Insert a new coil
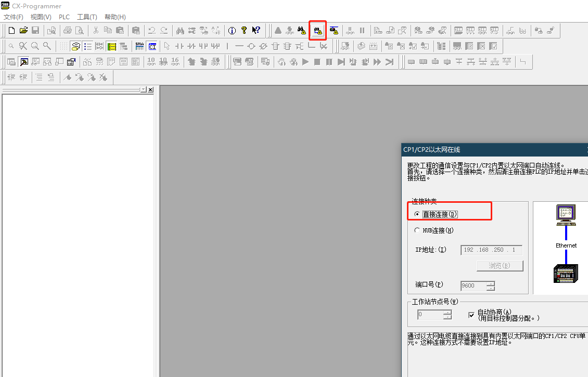Image resolution: width=588 pixels, height=377 pixels. click(x=251, y=46)
